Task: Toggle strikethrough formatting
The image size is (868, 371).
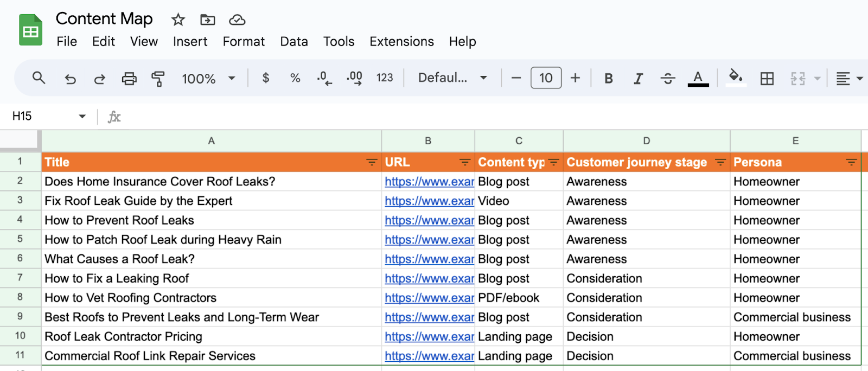Action: [668, 79]
